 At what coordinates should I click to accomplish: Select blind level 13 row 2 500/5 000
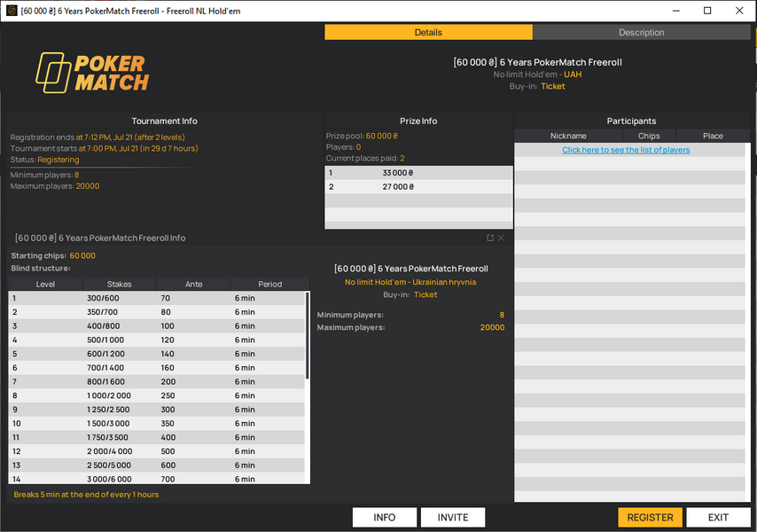click(x=157, y=465)
